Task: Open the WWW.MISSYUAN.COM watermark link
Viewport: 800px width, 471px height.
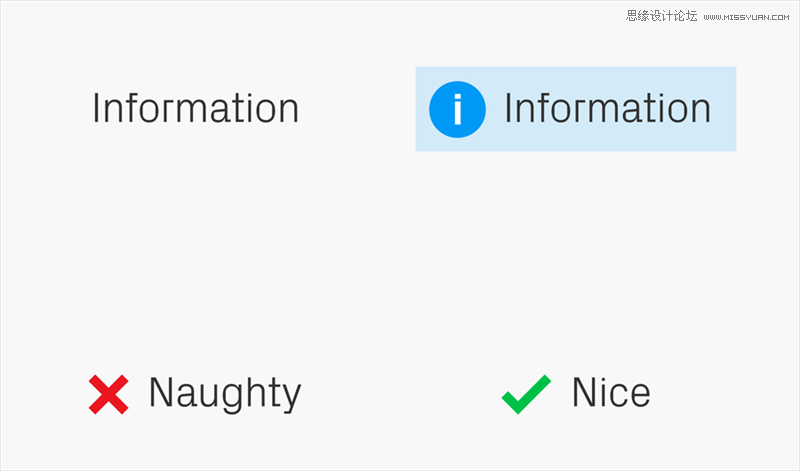Action: [746, 17]
